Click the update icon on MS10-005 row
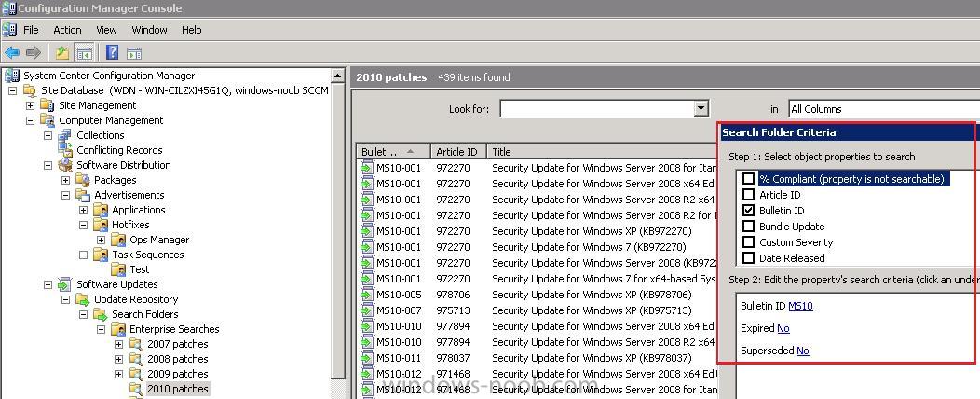The height and width of the screenshot is (399, 980). tap(366, 295)
